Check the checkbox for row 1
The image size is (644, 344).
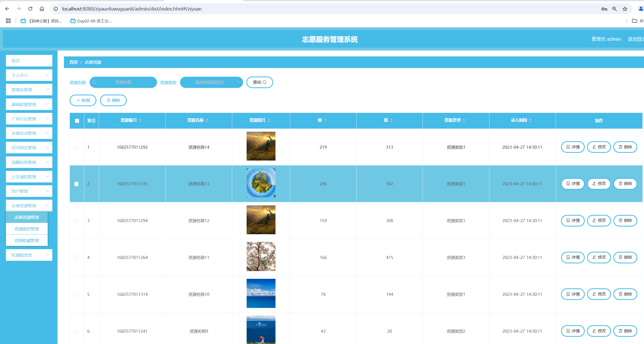click(x=76, y=147)
